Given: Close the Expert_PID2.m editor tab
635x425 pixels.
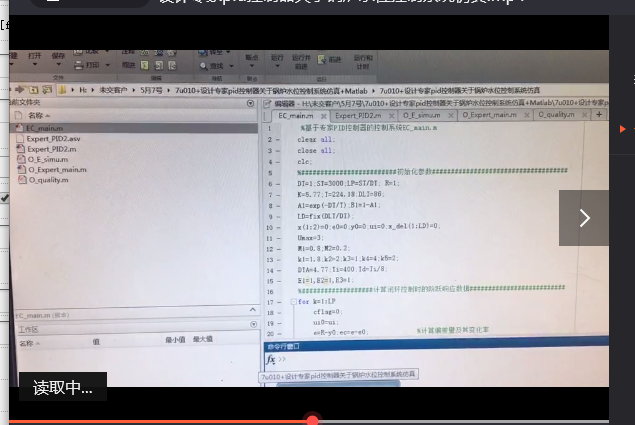Looking at the screenshot, I should (392, 115).
